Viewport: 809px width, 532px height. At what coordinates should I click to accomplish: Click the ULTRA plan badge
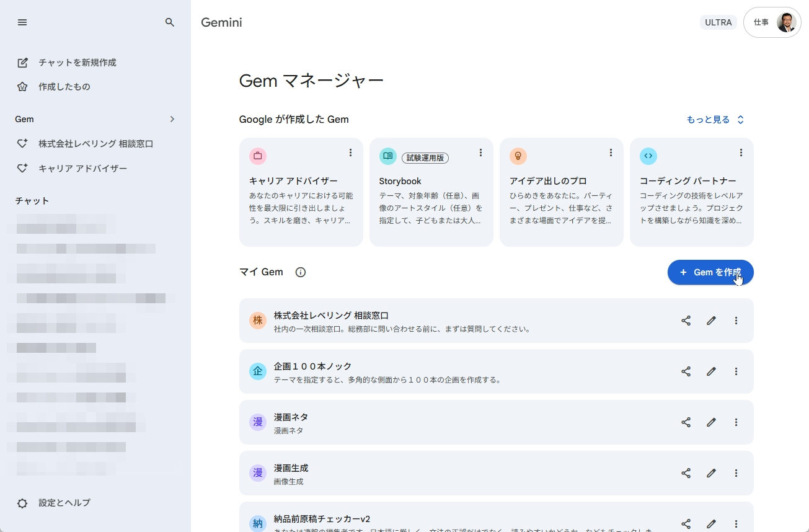[x=718, y=22]
